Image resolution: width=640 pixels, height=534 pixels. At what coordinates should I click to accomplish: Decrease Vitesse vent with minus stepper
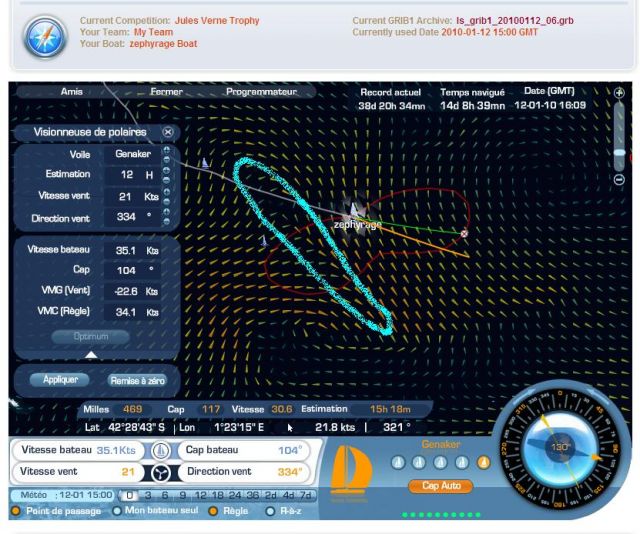coord(167,201)
